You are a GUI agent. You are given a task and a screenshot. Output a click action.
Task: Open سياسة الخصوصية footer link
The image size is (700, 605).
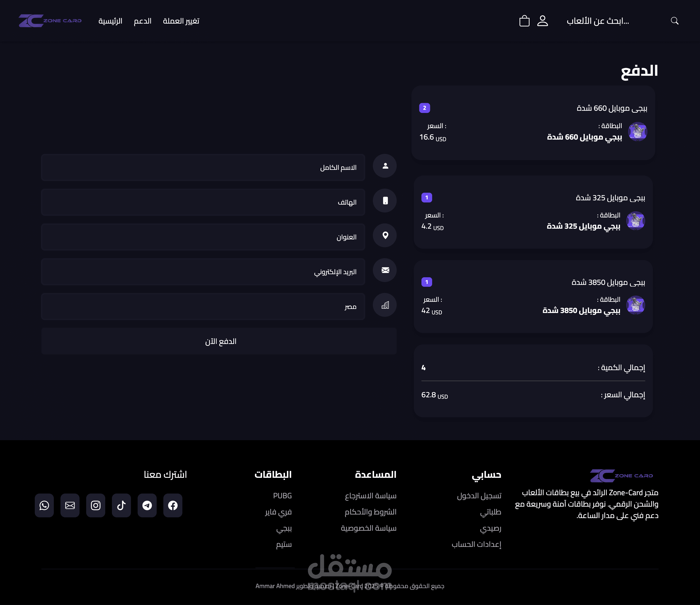(369, 528)
